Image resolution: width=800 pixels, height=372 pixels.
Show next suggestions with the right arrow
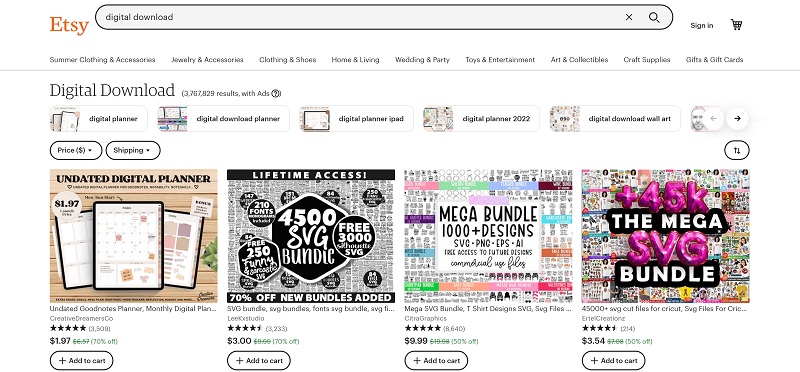737,118
